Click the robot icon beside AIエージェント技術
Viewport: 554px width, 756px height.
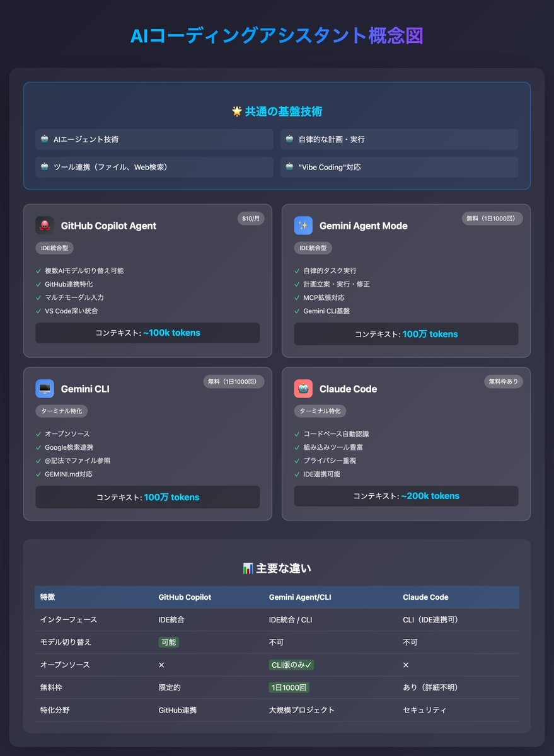coord(45,139)
